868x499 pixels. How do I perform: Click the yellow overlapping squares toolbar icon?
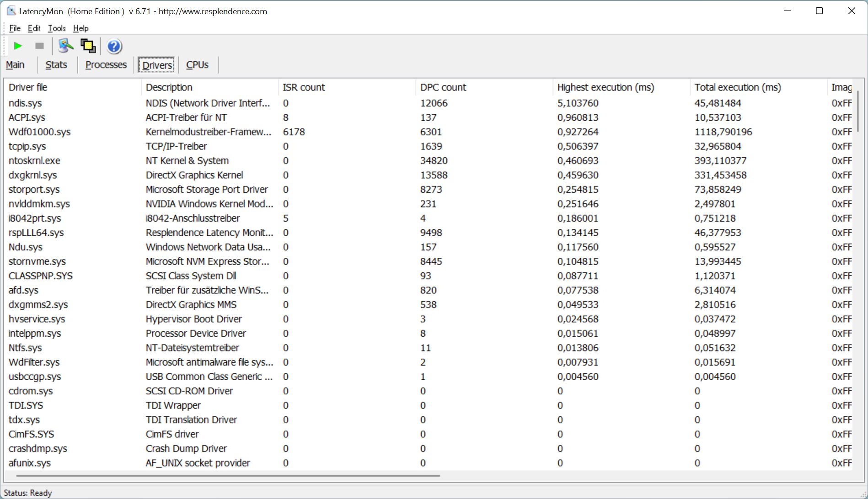tap(88, 46)
